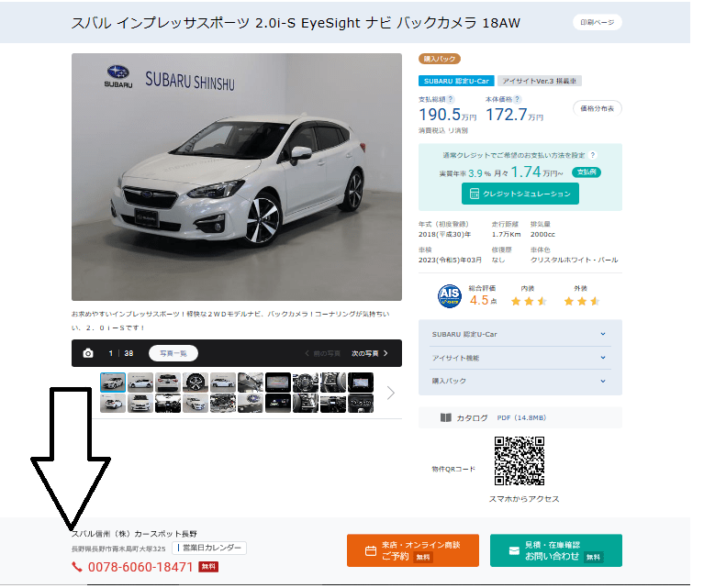
Task: Select the Subaru emblem close-up thumbnail
Action: click(251, 403)
